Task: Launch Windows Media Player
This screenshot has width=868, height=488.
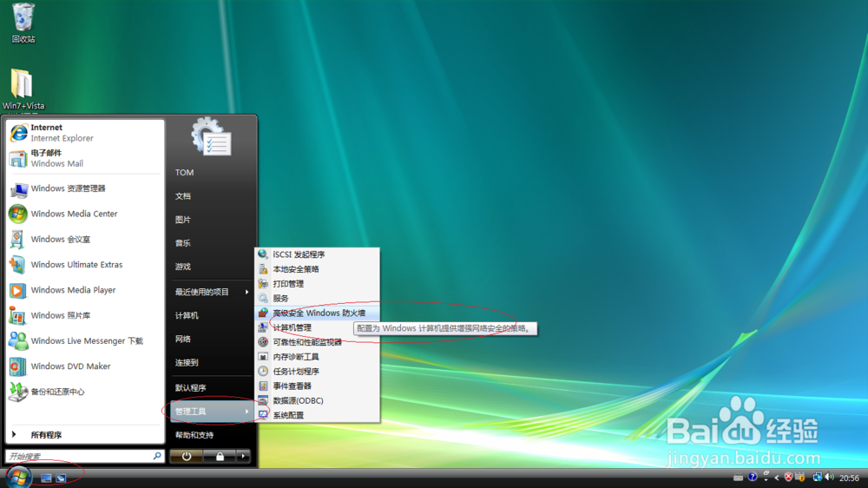Action: point(84,290)
